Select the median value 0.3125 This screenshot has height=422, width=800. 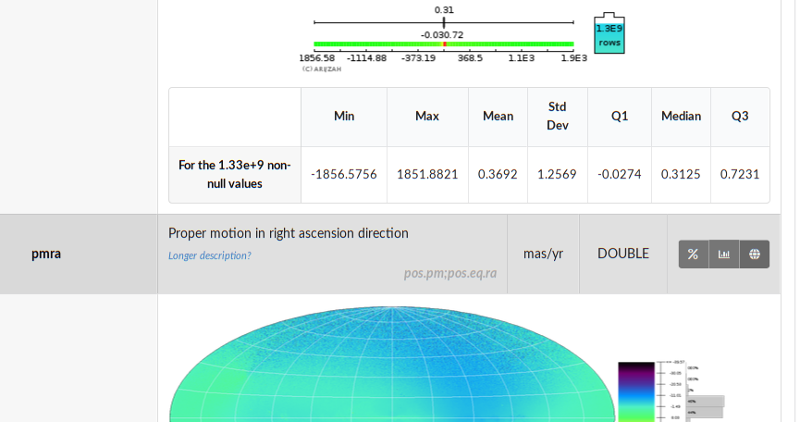[681, 175]
